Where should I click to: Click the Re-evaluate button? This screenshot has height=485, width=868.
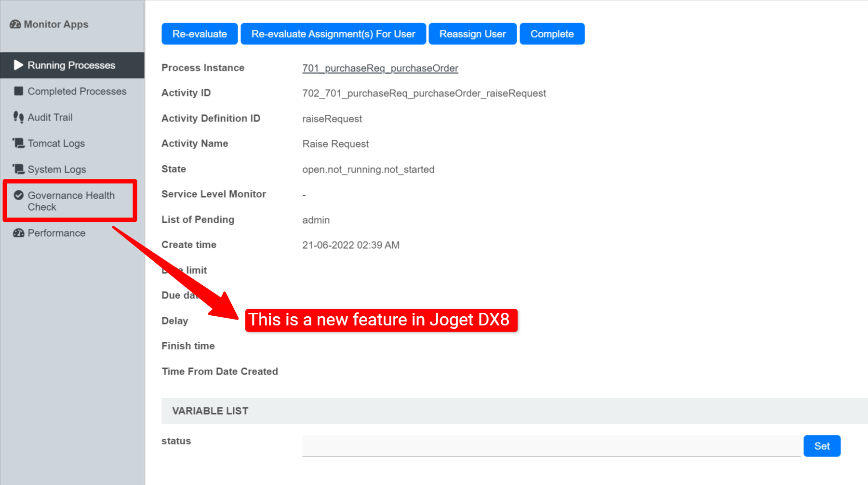click(x=200, y=34)
